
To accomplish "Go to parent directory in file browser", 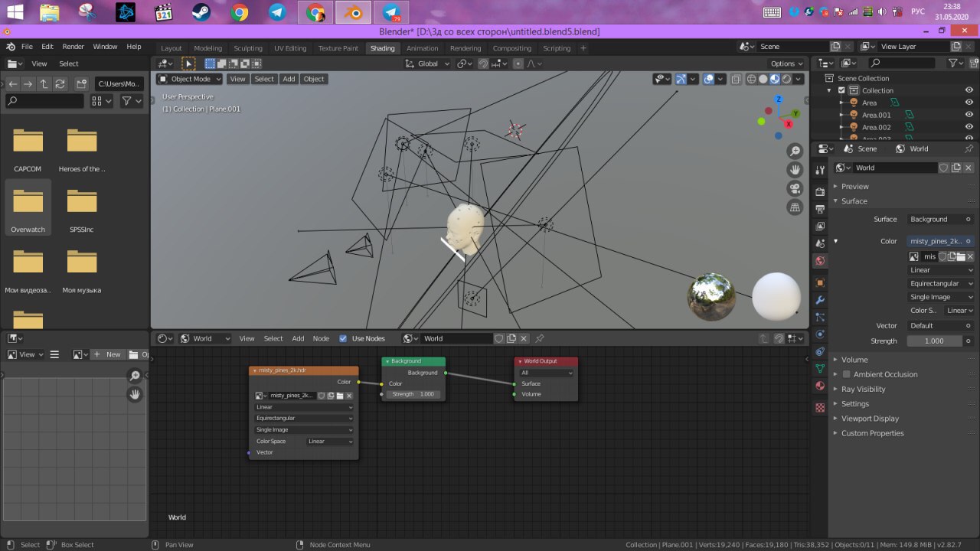I will pyautogui.click(x=44, y=83).
